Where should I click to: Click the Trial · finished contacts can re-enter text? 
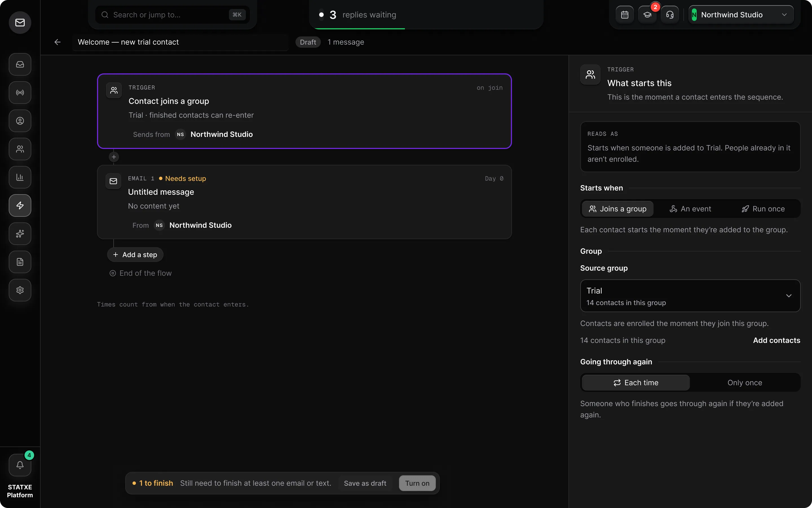pyautogui.click(x=191, y=115)
